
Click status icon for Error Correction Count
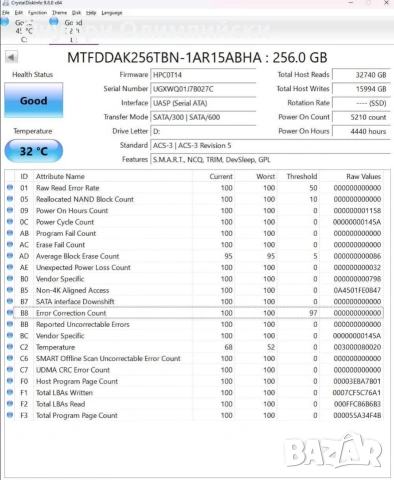pos(10,312)
